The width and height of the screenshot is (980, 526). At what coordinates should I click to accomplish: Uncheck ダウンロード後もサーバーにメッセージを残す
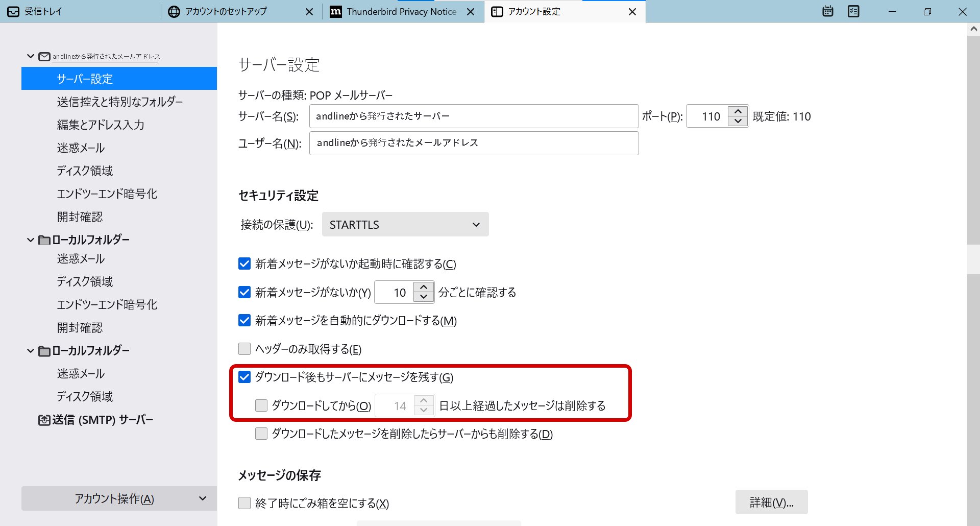click(x=244, y=377)
